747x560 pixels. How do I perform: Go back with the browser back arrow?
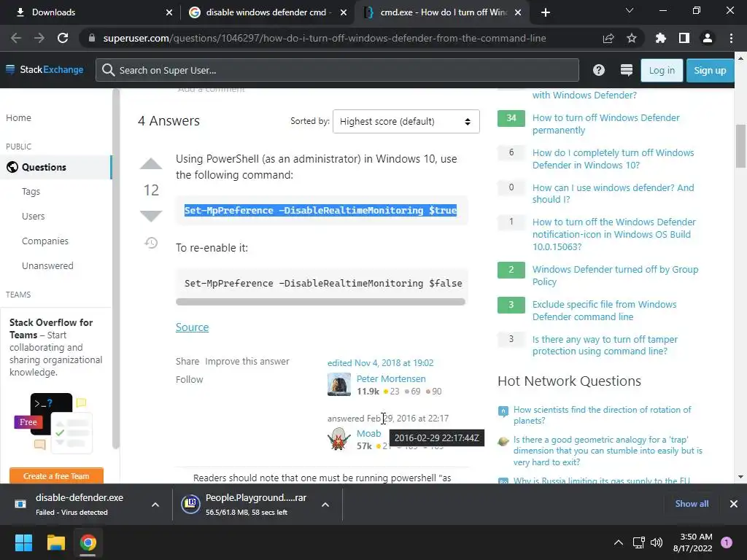tap(16, 38)
